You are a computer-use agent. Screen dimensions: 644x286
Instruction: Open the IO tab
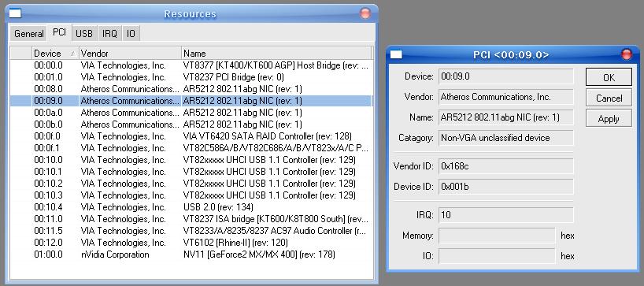131,34
